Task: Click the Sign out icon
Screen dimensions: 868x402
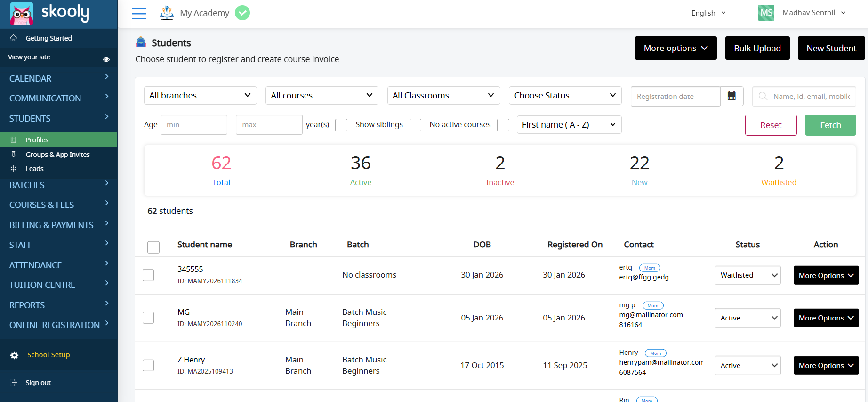Action: (x=14, y=383)
